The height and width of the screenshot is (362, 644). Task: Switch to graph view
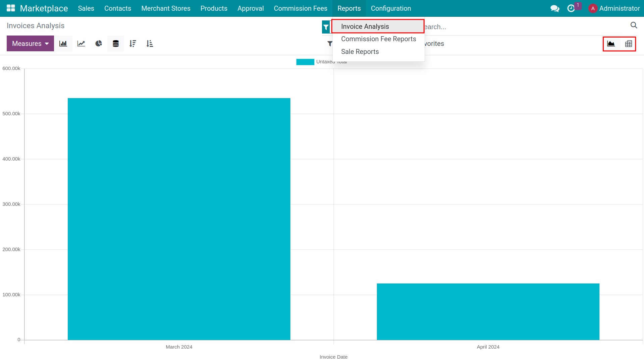click(611, 44)
